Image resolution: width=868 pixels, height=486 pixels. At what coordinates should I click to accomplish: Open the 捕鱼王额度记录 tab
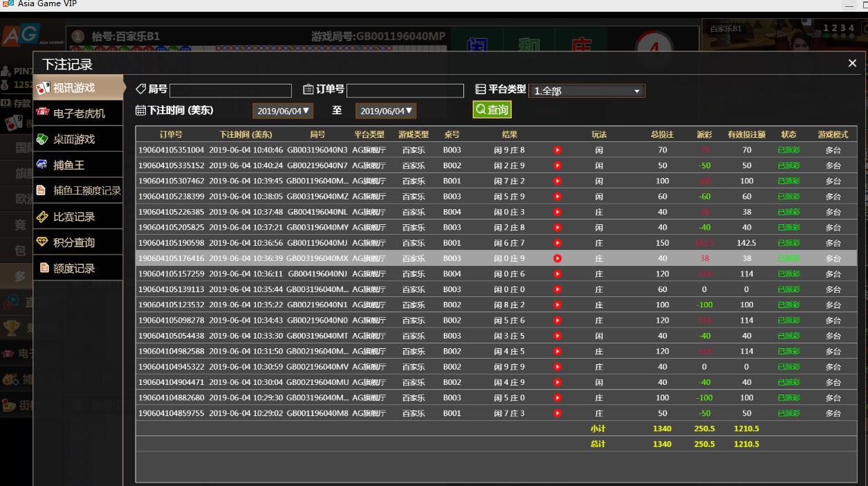(78, 190)
